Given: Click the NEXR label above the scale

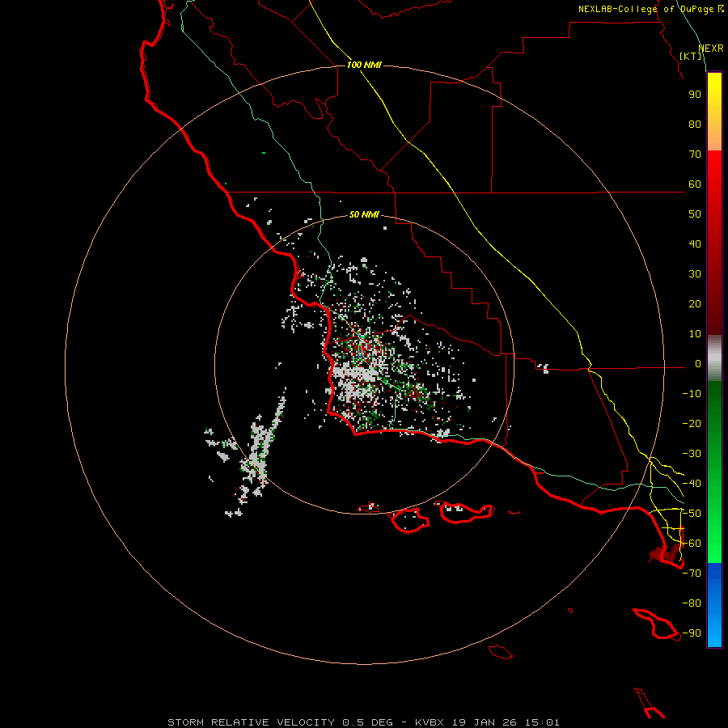Looking at the screenshot, I should pos(711,49).
